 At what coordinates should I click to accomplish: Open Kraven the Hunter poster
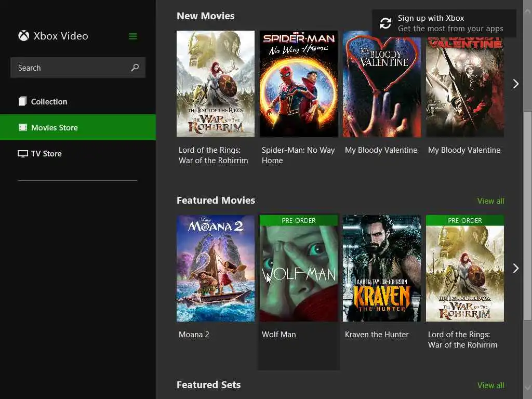[382, 269]
